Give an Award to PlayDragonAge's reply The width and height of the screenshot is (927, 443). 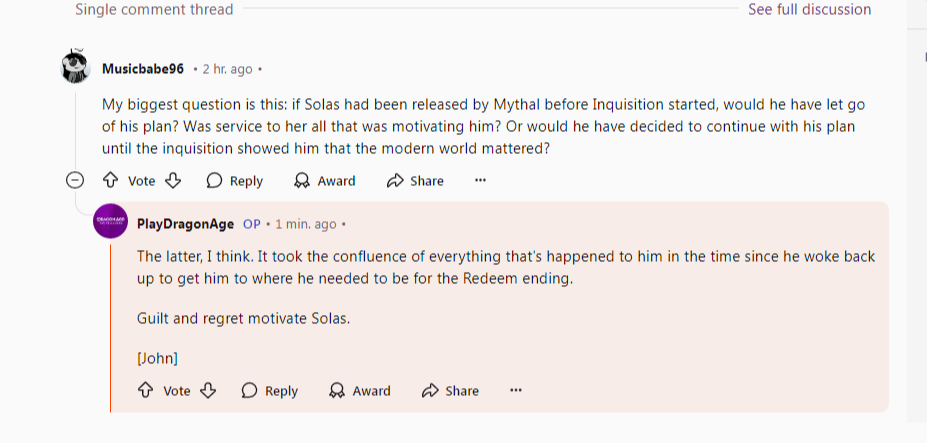(x=360, y=391)
